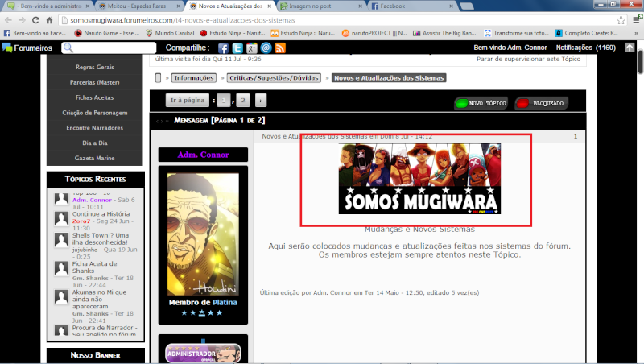Switch to the Facebook tab
This screenshot has width=644, height=364.
[x=412, y=6]
